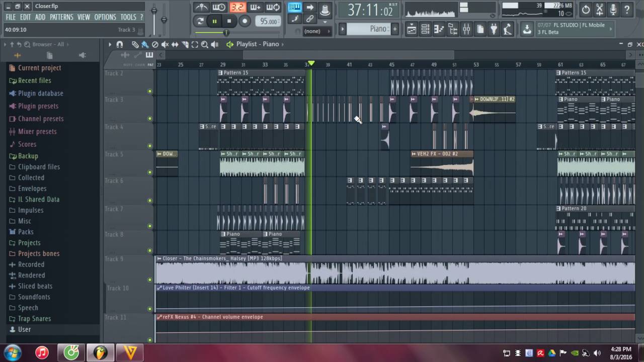Expand the IL Shared Data folder
This screenshot has width=644, height=362.
coord(39,199)
